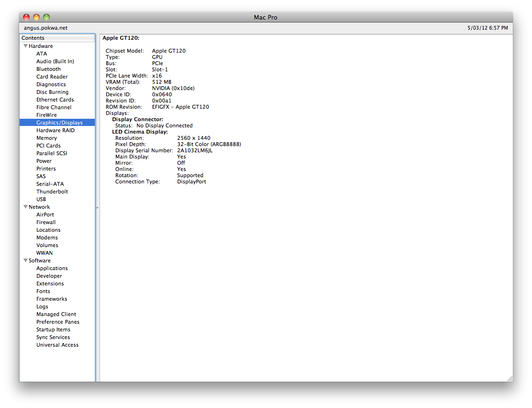Open Managed Client entry
532x408 pixels.
pyautogui.click(x=56, y=314)
